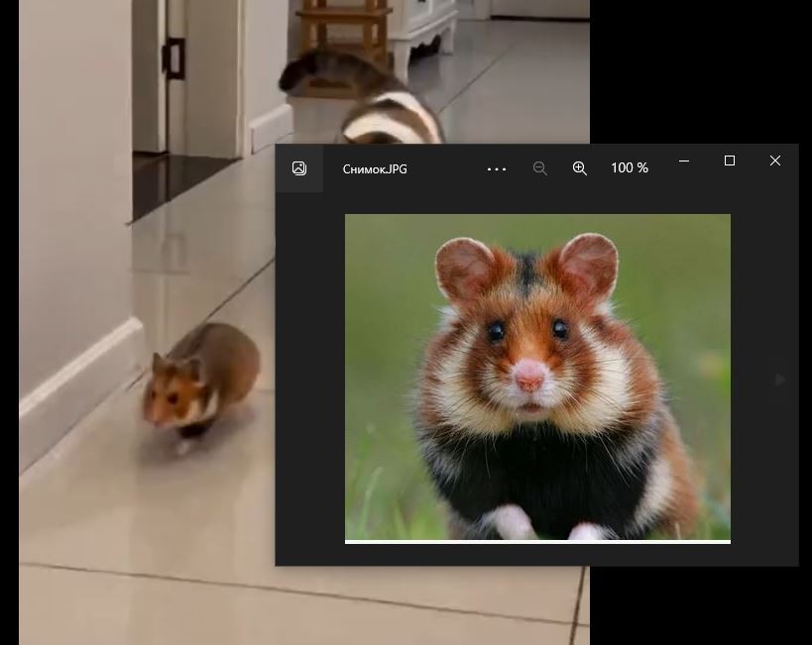The width and height of the screenshot is (812, 645).
Task: Click the dark door hinge on the wall
Action: (174, 58)
